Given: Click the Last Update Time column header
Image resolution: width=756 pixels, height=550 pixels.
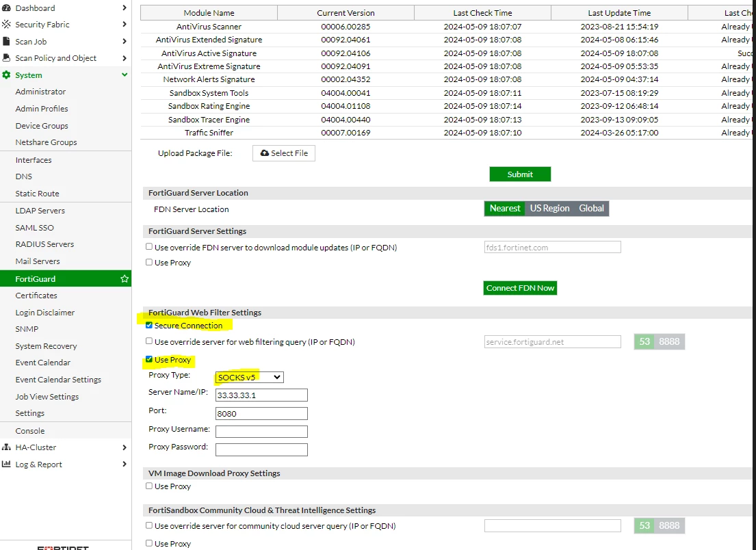Looking at the screenshot, I should point(619,13).
